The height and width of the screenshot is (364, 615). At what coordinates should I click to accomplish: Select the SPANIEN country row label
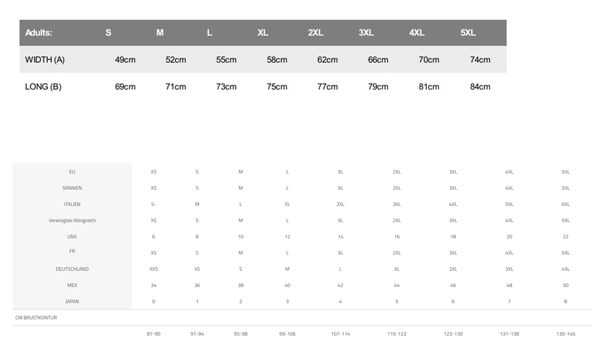72,188
